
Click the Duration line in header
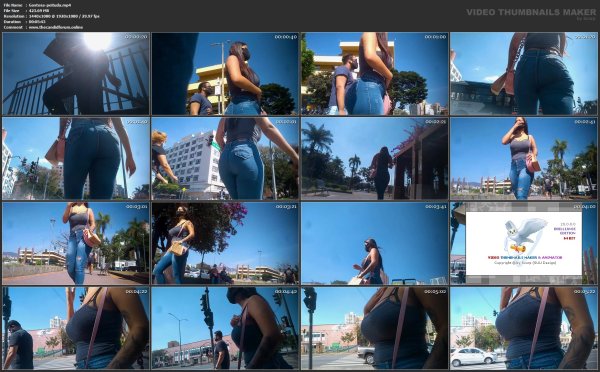24,22
